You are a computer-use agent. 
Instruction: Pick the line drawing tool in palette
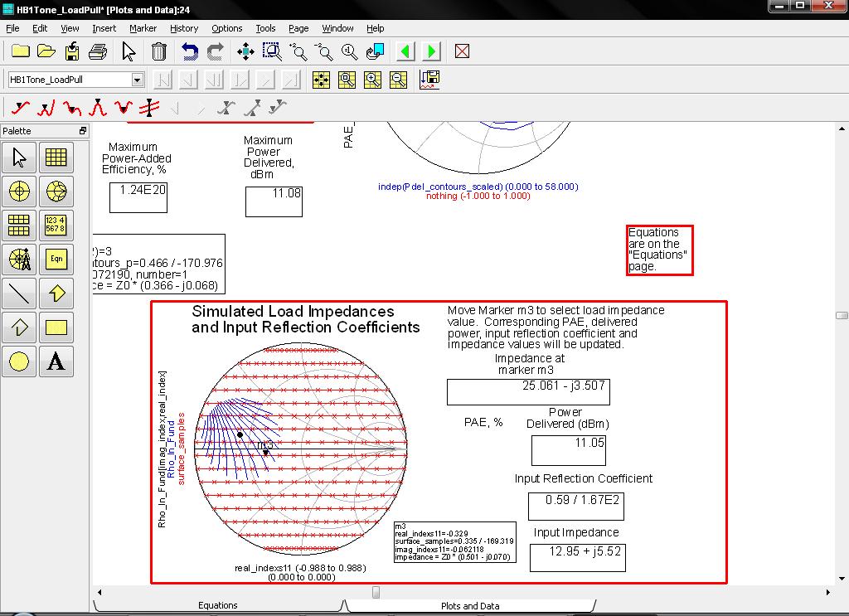pyautogui.click(x=19, y=293)
